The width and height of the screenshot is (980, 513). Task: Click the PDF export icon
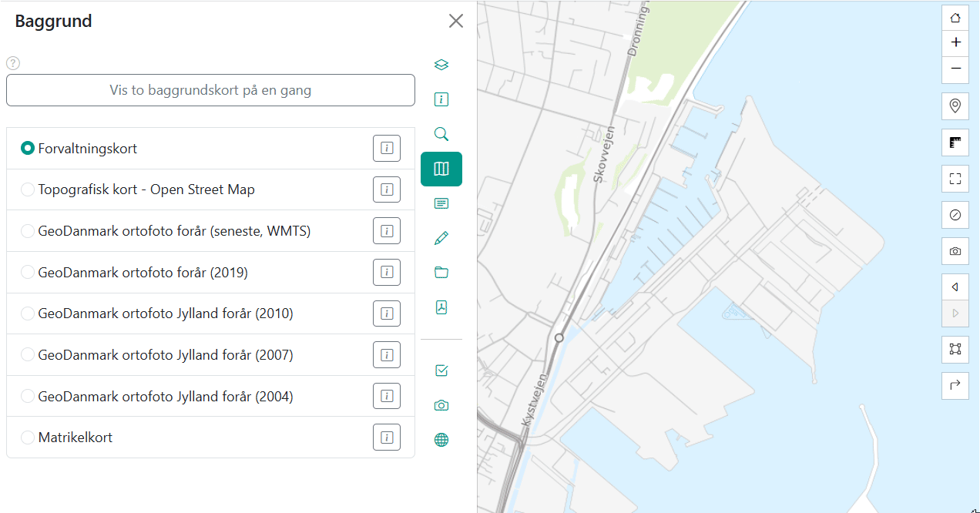[441, 307]
